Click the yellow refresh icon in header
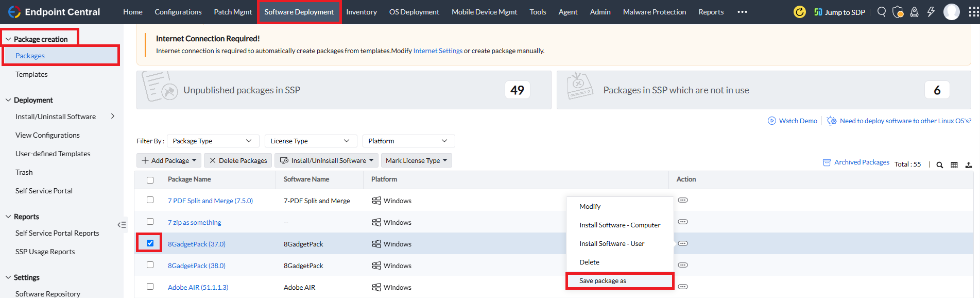Image resolution: width=980 pixels, height=298 pixels. click(799, 12)
